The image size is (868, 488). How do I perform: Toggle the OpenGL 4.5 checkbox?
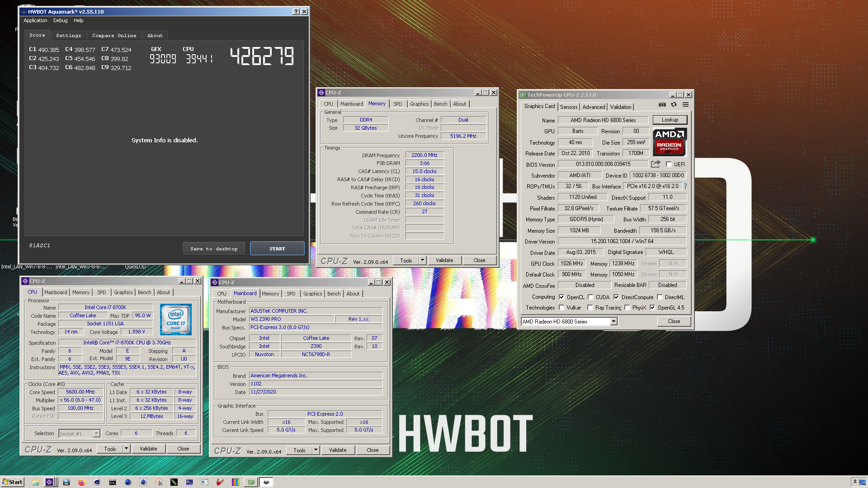652,308
